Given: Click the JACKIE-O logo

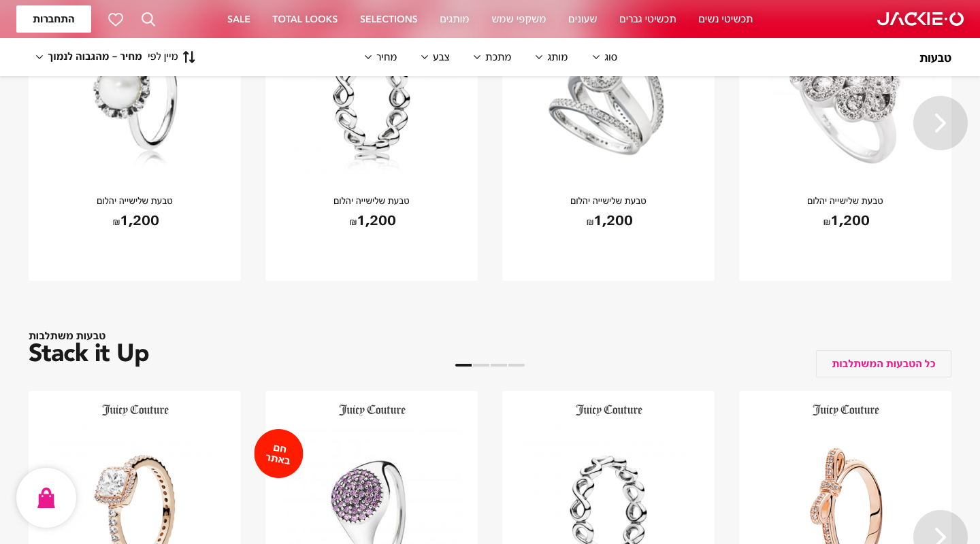Looking at the screenshot, I should pyautogui.click(x=920, y=19).
